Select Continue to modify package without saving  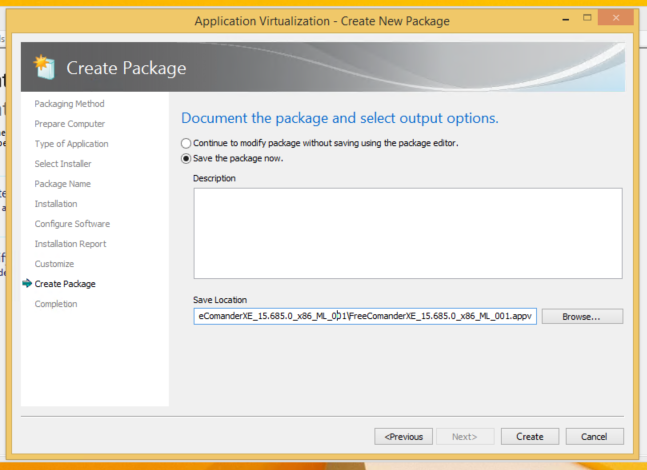(x=186, y=143)
